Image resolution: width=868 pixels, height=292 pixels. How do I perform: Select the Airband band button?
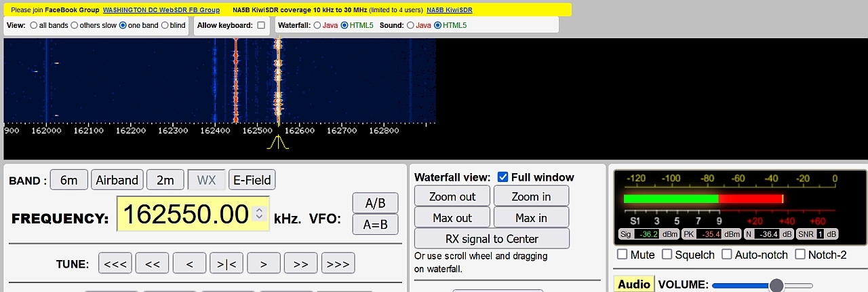tap(117, 180)
